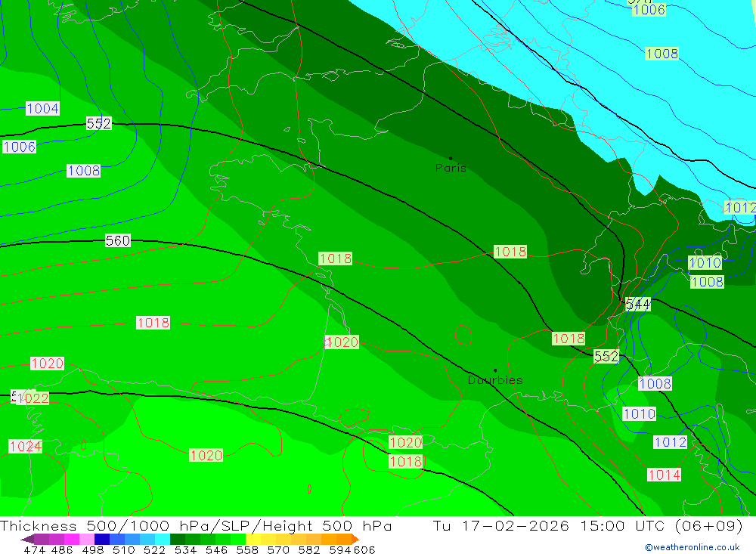Viewport: 756px width, 554px height.
Task: Click the 510 legend value
Action: point(123,550)
